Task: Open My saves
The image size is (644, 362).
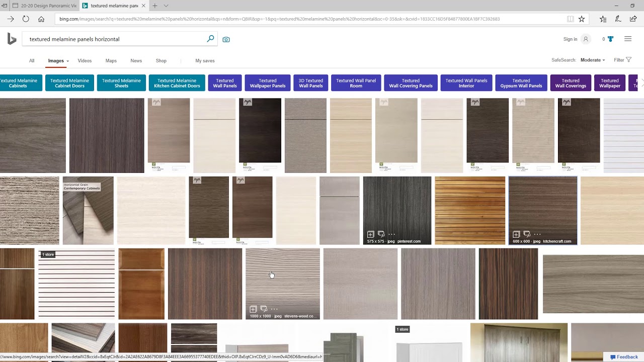Action: pyautogui.click(x=205, y=61)
